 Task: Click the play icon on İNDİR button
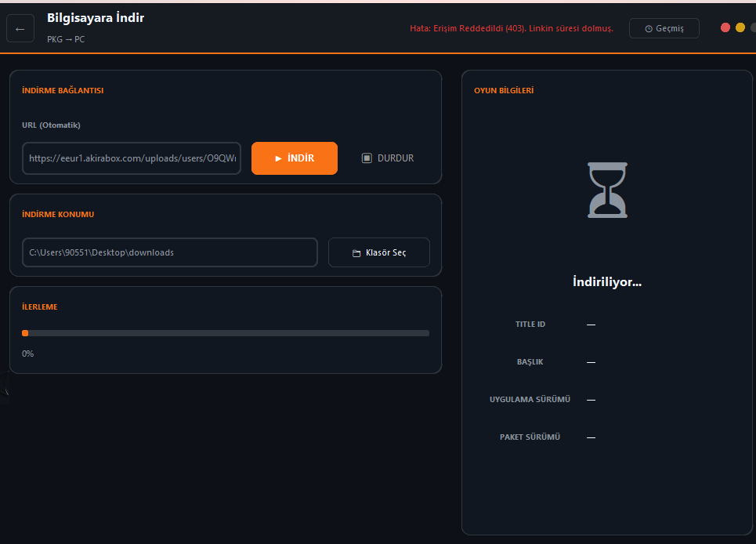pyautogui.click(x=278, y=158)
